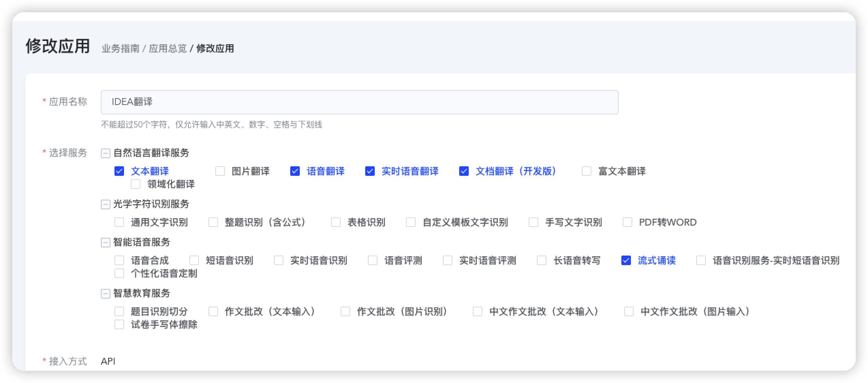Collapse the 智能语音服务 group
Viewport: 868px width, 383px height.
click(x=106, y=243)
